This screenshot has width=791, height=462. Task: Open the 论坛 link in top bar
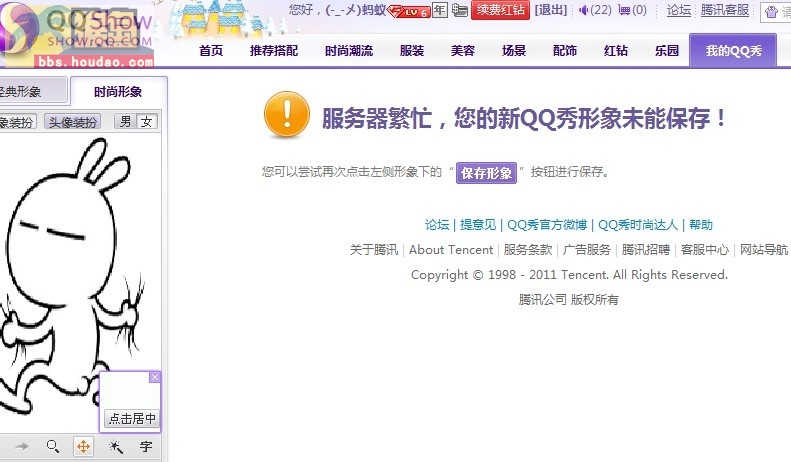679,10
